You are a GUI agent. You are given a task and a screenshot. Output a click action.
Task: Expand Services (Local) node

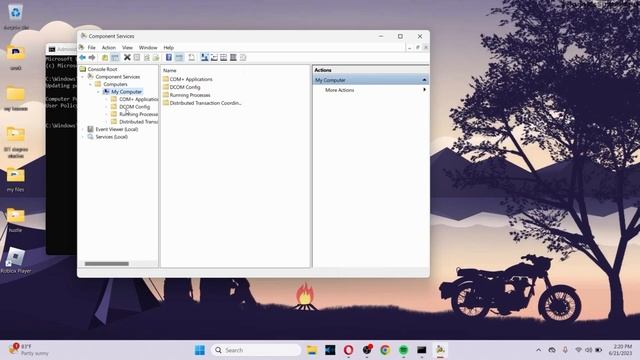tap(83, 137)
